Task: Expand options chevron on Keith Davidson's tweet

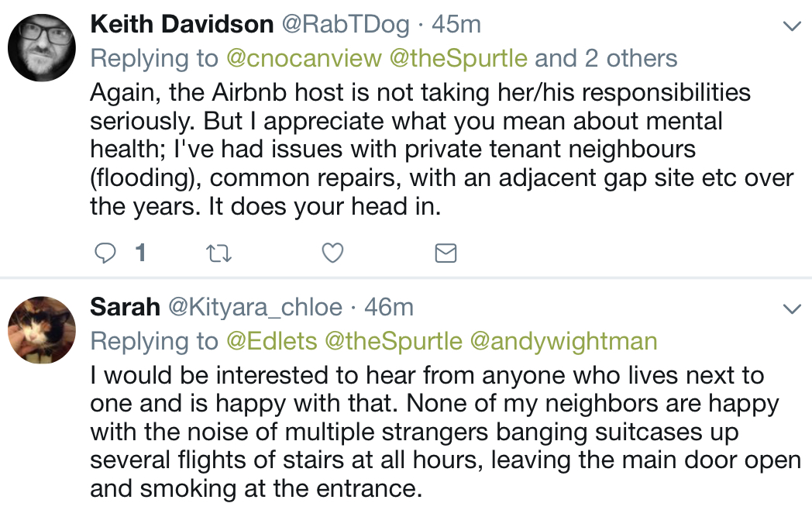Action: coord(792,26)
